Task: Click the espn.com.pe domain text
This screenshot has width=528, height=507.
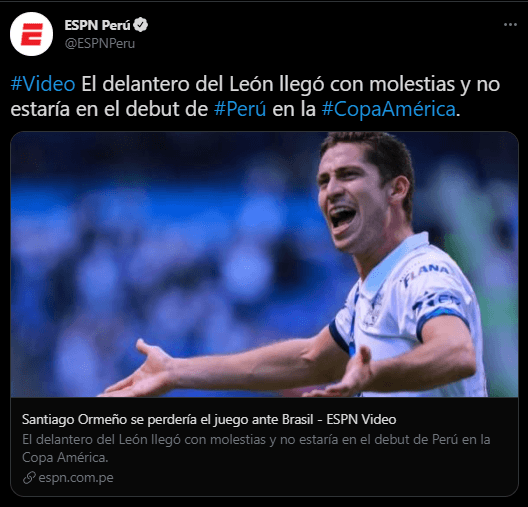Action: tap(76, 477)
